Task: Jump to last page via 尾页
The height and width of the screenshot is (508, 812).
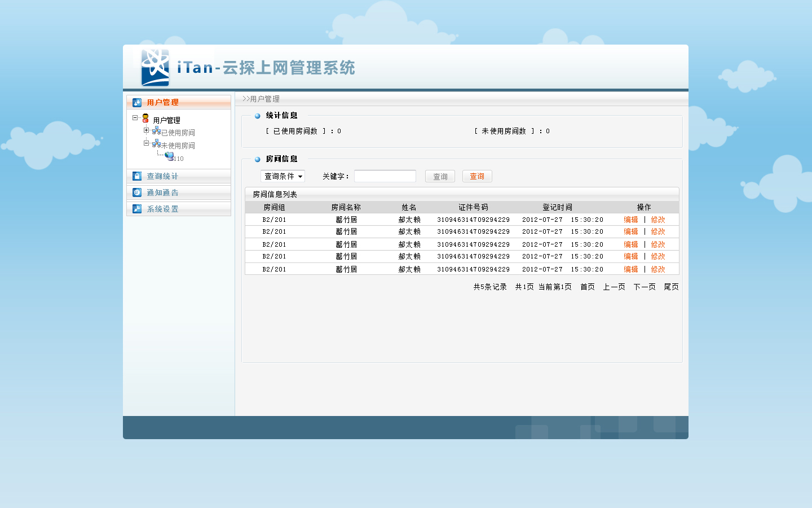Action: pyautogui.click(x=671, y=287)
